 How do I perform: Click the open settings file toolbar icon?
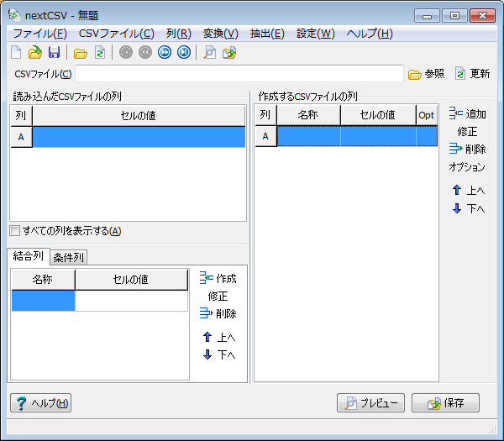(34, 53)
